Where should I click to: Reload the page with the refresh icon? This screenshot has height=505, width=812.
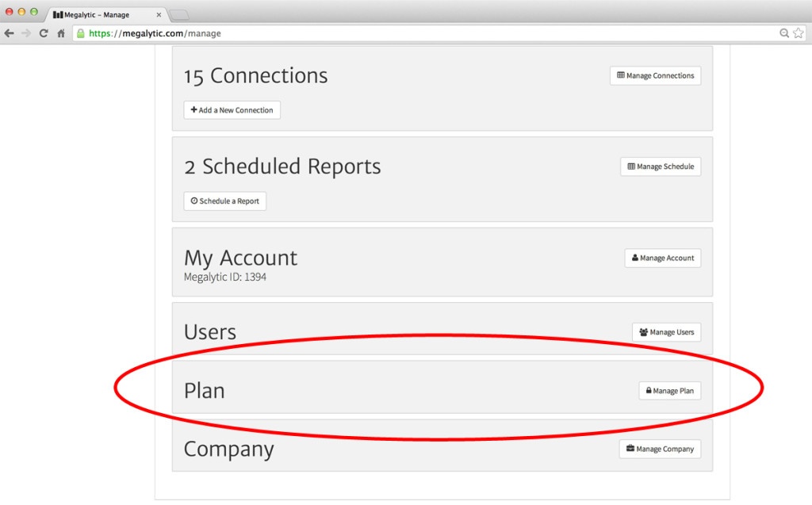click(x=44, y=33)
